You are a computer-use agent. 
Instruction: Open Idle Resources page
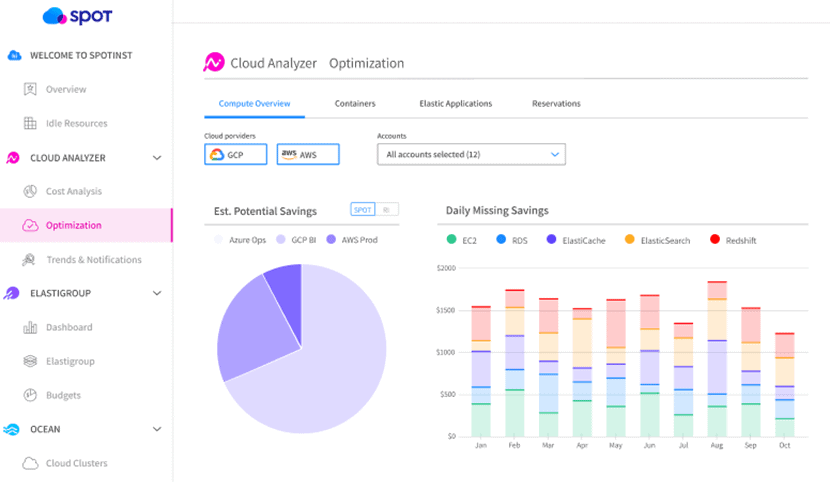pyautogui.click(x=77, y=123)
